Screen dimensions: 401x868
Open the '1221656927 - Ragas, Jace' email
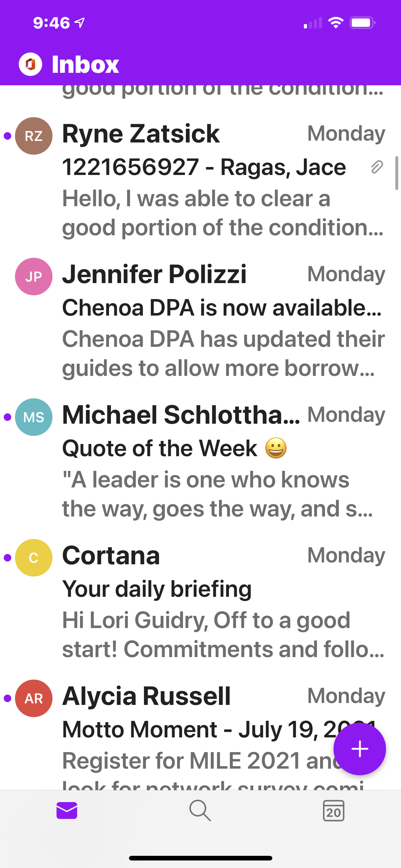click(x=204, y=167)
